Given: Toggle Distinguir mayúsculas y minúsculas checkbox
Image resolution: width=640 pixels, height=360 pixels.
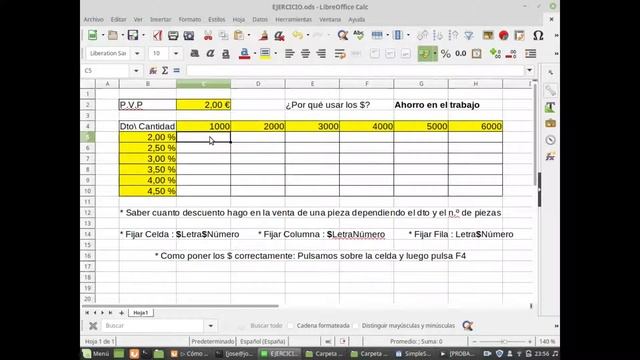Looking at the screenshot, I should pos(356,326).
